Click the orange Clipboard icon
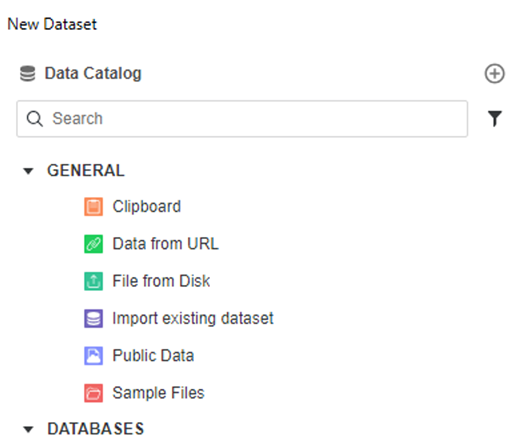The width and height of the screenshot is (524, 445). tap(93, 207)
